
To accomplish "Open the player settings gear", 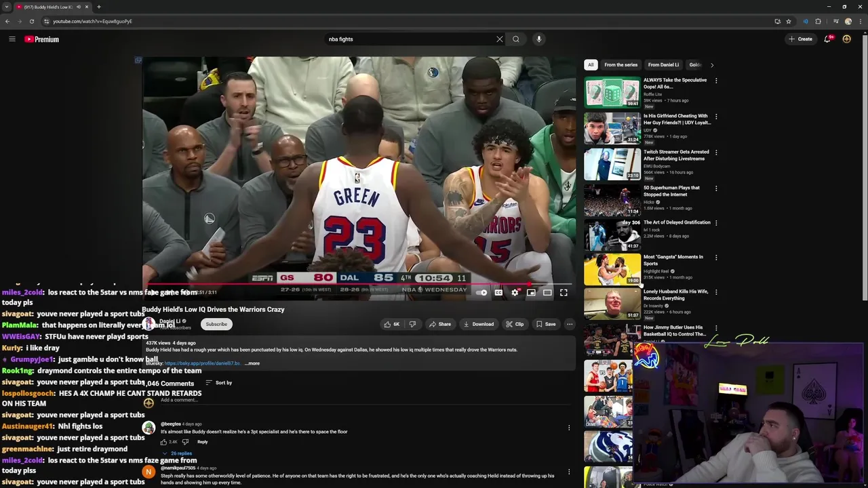I will 515,293.
